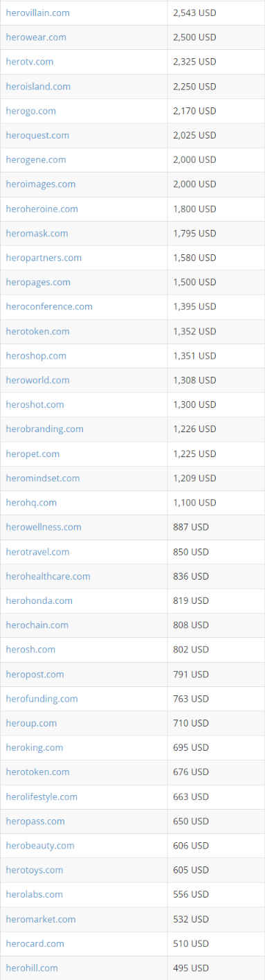Open heromask.com listing

(x=37, y=233)
